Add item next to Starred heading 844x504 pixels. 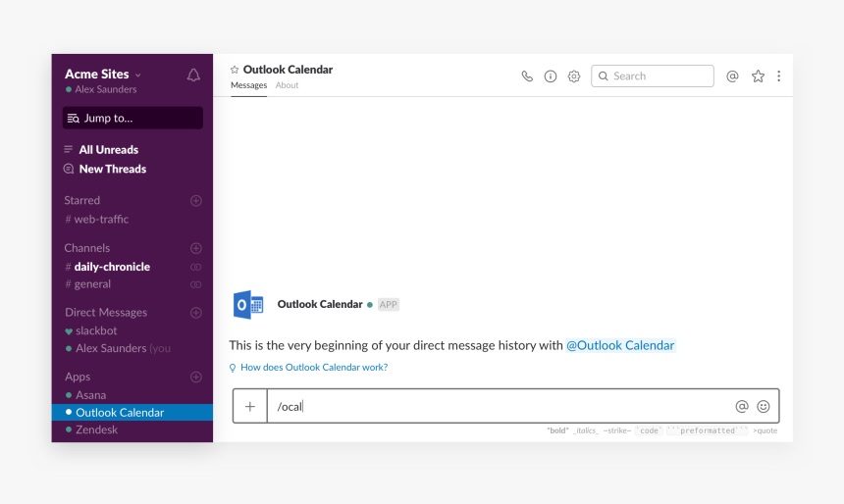196,201
